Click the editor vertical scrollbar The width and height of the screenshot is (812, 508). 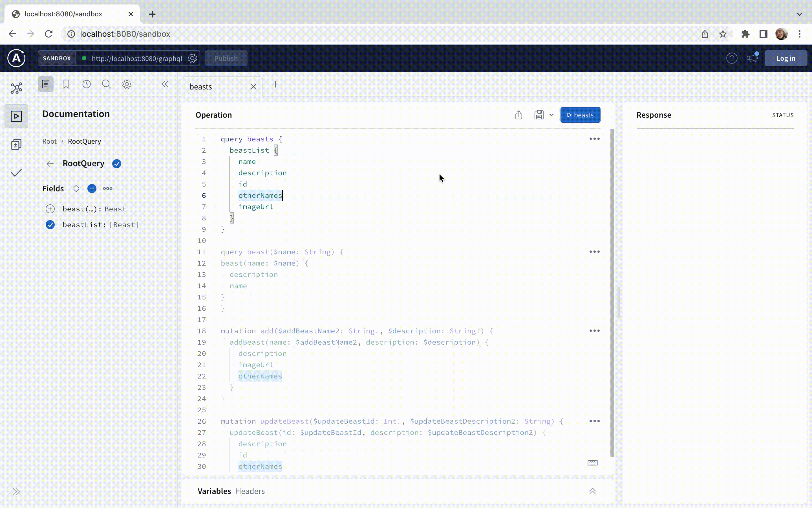pyautogui.click(x=612, y=292)
